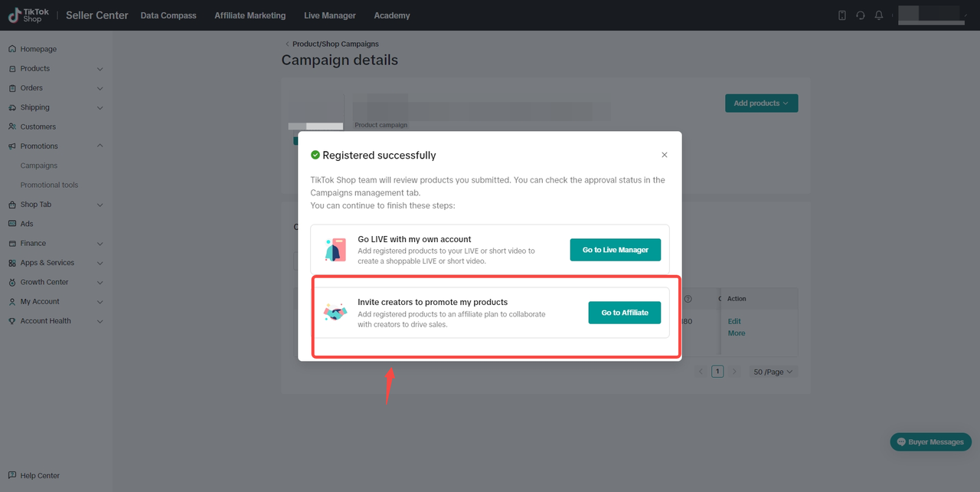The image size is (980, 492).
Task: Open the Data Compass tab
Action: click(x=168, y=15)
